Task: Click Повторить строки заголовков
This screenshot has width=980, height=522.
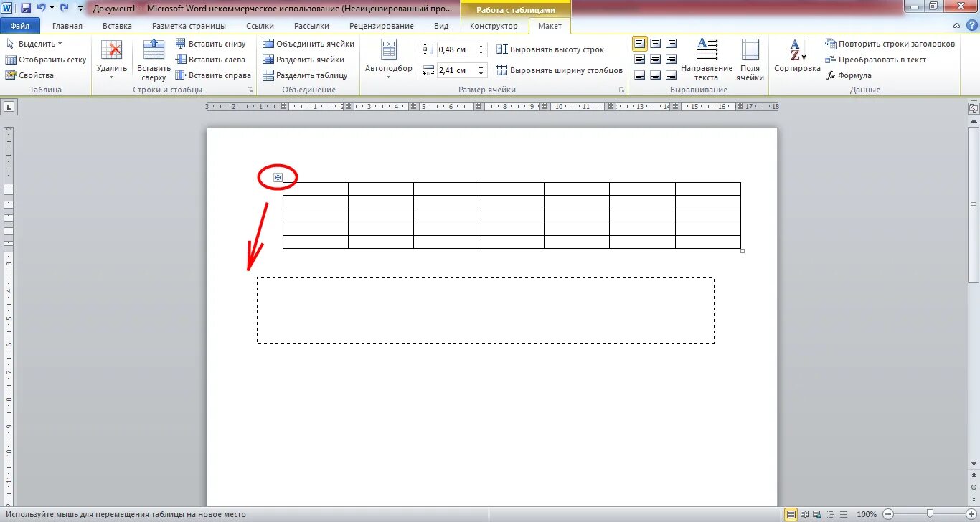Action: [x=890, y=44]
